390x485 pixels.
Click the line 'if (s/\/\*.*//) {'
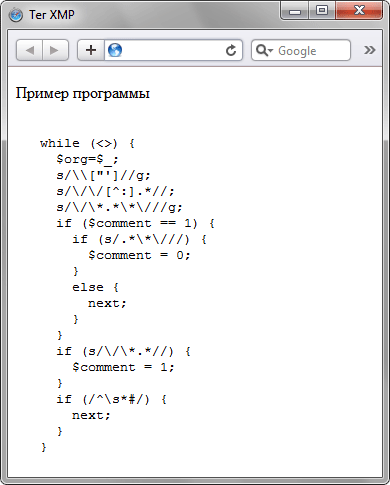click(x=123, y=351)
